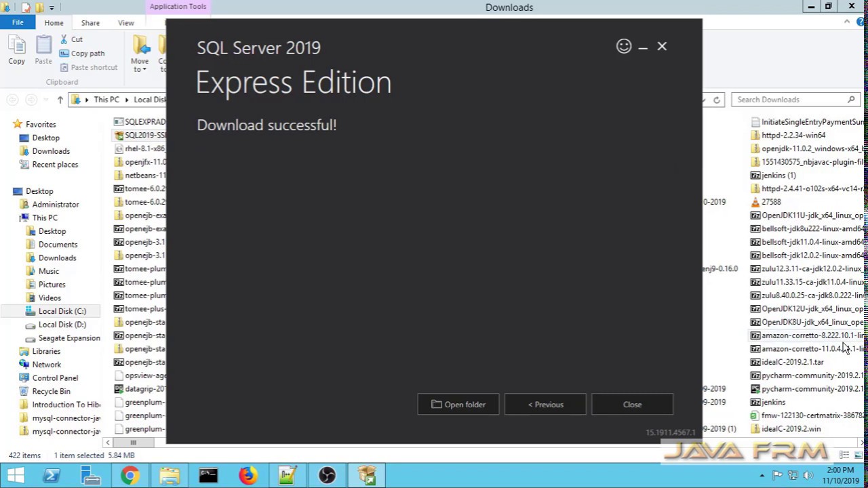Open Control Panel from navigation pane
This screenshot has width=868, height=488.
coord(55,378)
